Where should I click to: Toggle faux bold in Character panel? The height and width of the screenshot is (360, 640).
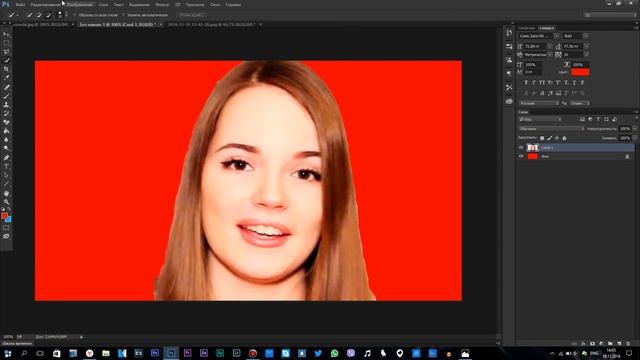(526, 82)
